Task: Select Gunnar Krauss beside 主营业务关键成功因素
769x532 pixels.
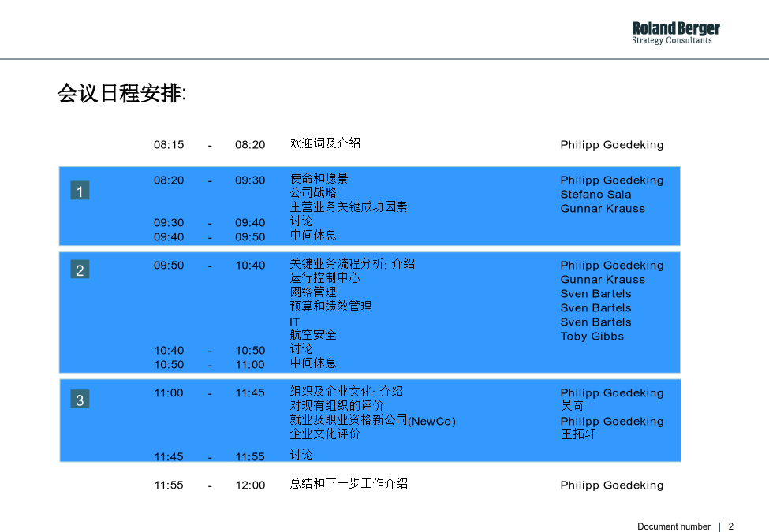Action: click(x=603, y=209)
